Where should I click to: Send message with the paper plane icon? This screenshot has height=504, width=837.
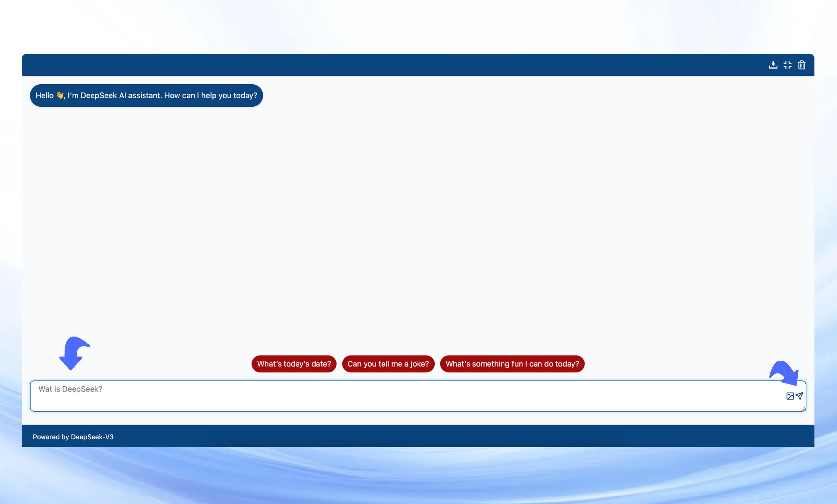[x=799, y=396]
